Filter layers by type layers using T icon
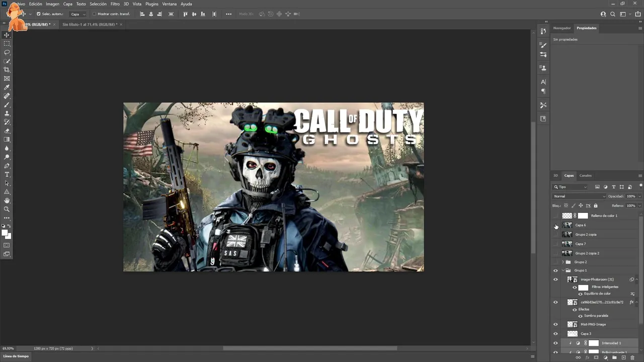 point(613,187)
